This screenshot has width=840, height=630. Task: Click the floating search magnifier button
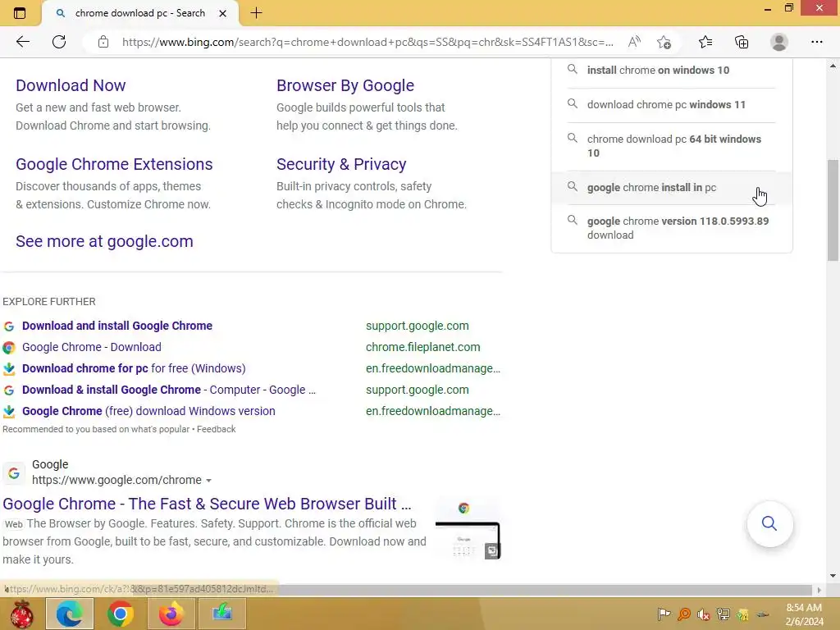point(769,524)
